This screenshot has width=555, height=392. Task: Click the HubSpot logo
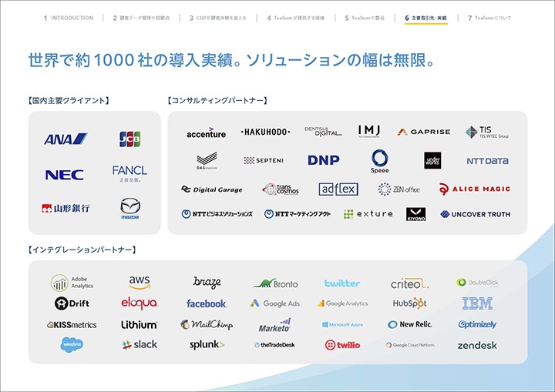pos(409,303)
